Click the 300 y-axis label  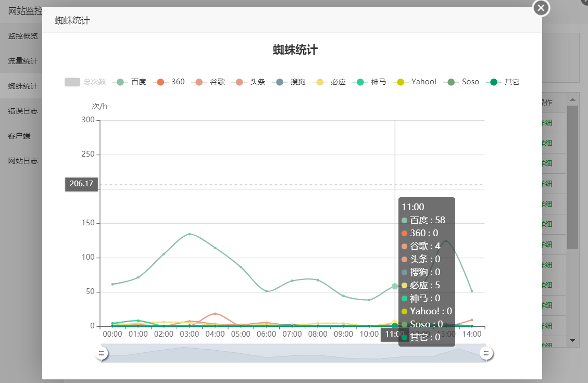click(88, 120)
